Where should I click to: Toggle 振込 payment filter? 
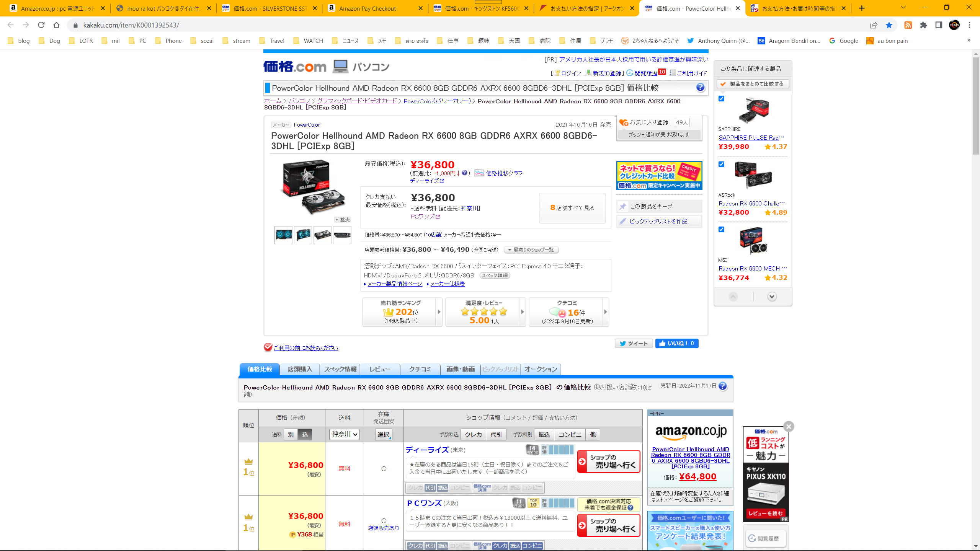(544, 434)
